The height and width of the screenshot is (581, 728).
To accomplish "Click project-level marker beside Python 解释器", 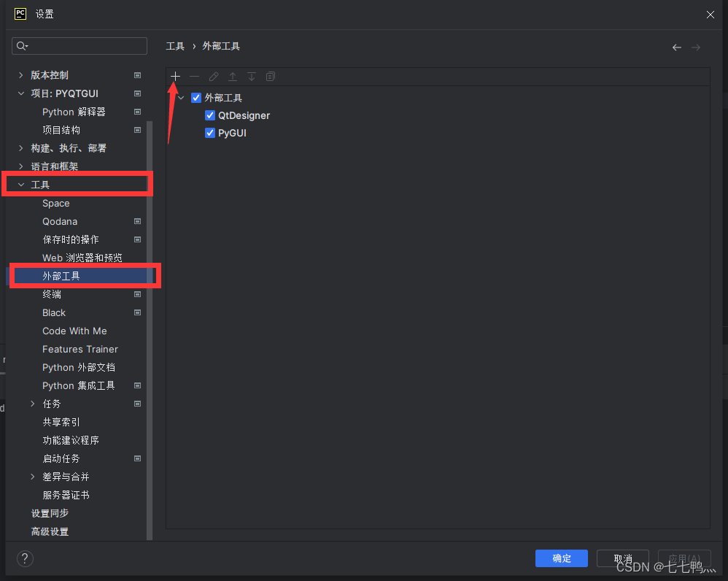I will pos(137,112).
